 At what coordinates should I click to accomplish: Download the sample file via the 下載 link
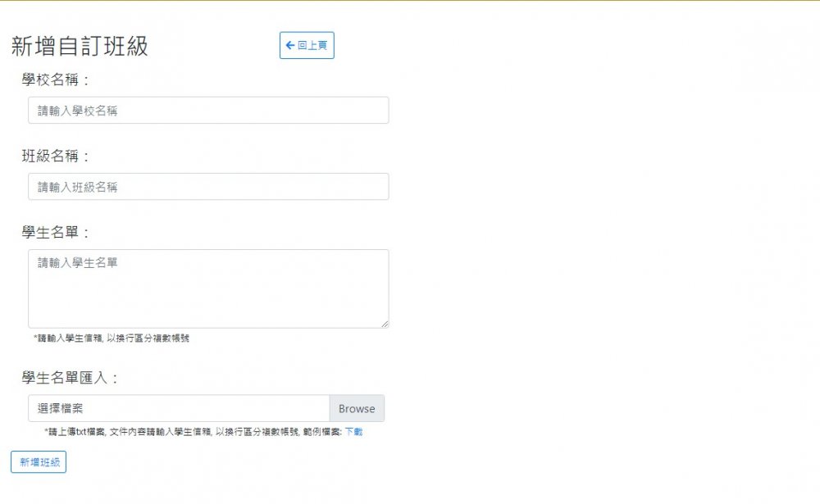point(353,432)
